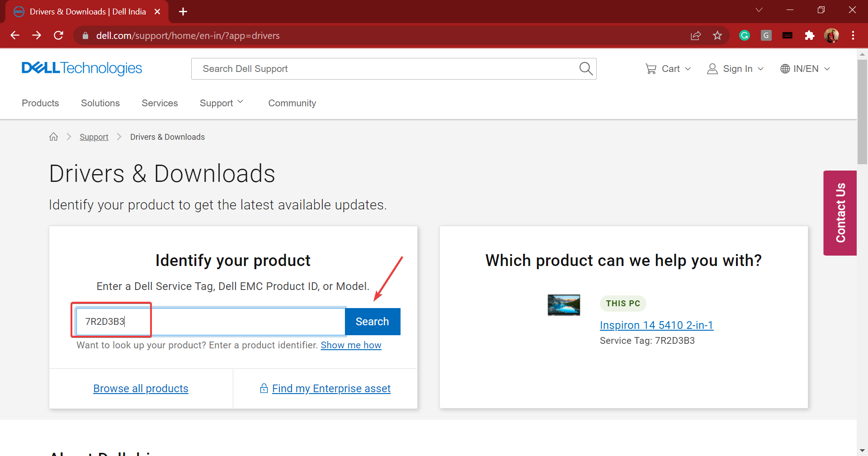Bookmark the page with the star icon
This screenshot has width=868, height=456.
click(717, 35)
